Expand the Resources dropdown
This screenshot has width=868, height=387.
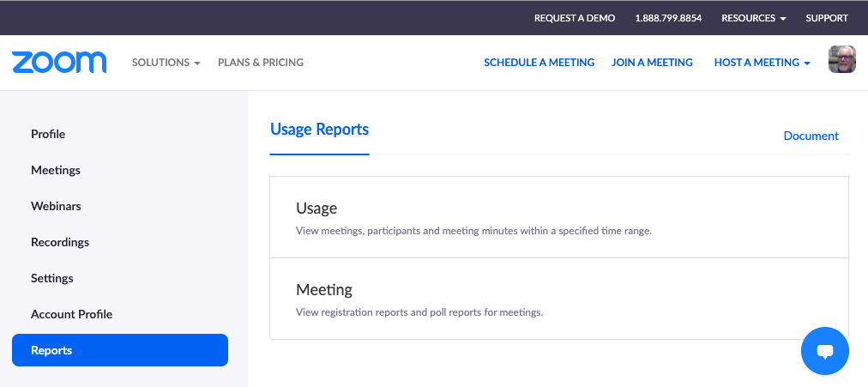[753, 18]
